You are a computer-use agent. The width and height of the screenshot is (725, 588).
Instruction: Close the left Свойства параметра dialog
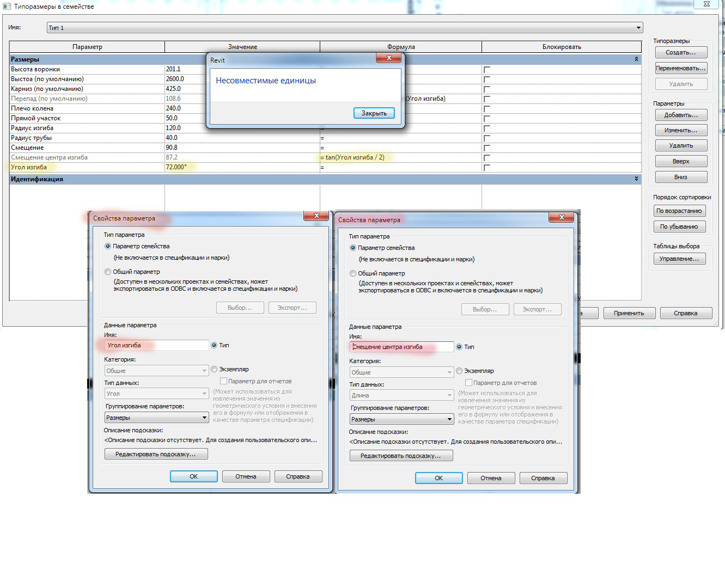[x=316, y=216]
